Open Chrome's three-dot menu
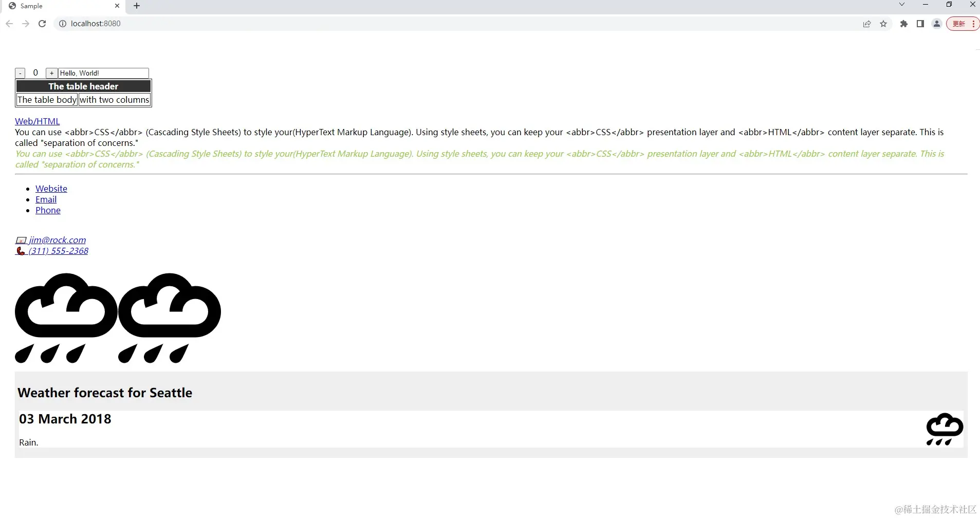The height and width of the screenshot is (518, 980). (x=973, y=24)
